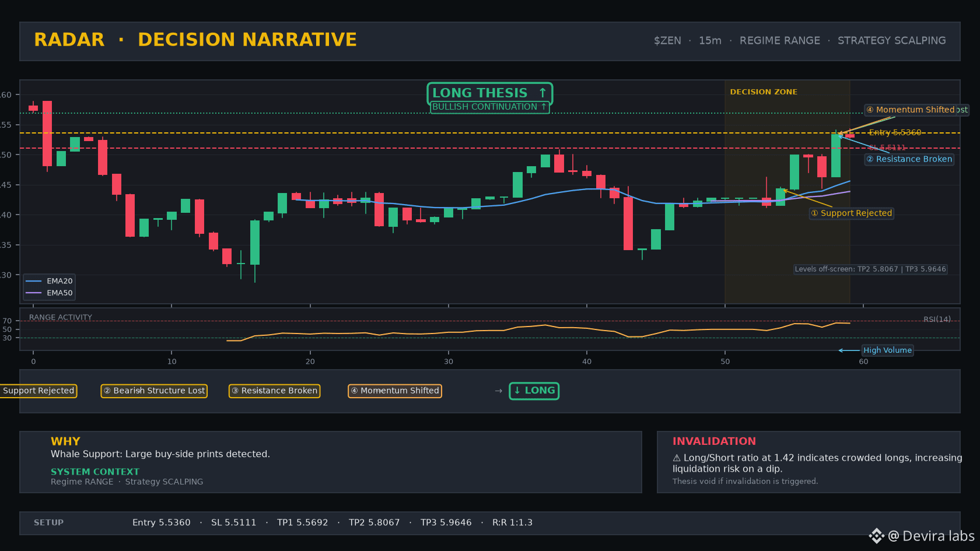Screen dimensions: 980x551
Task: Click the Support Rejected step chip
Action: (38, 391)
